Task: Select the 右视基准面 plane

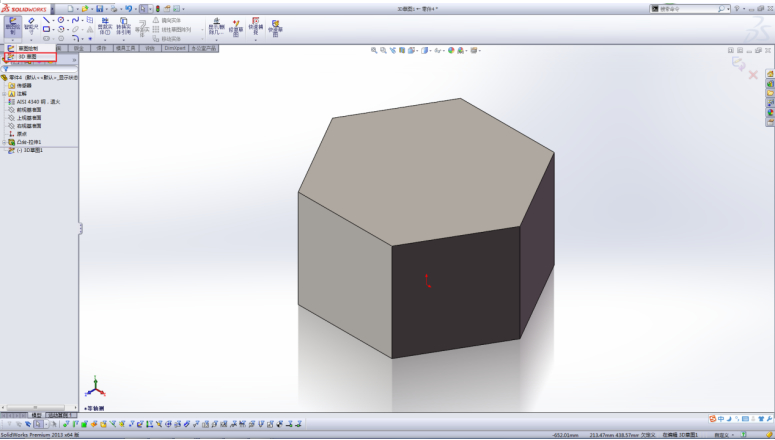Action: tap(25, 126)
